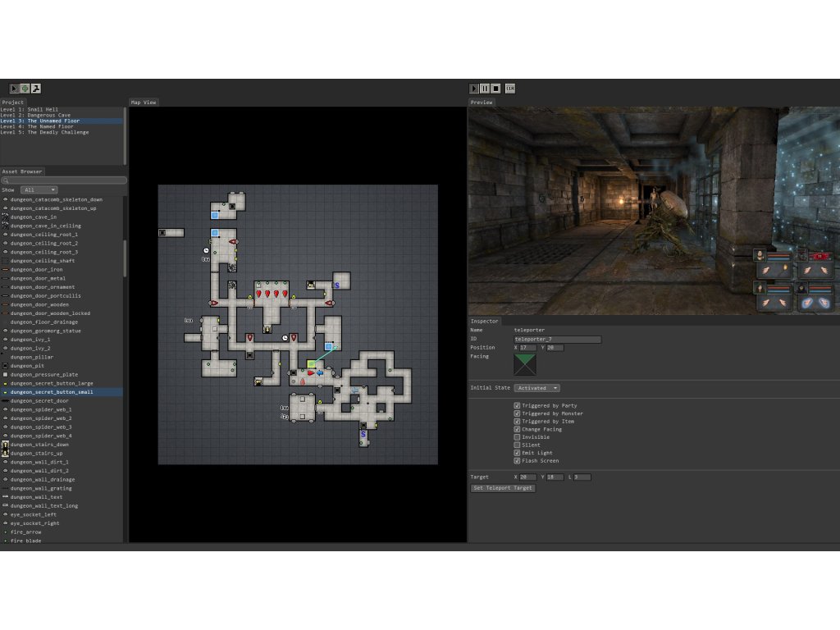Click the teleporter ID text field
Screen dimensions: 840x630
click(x=557, y=340)
